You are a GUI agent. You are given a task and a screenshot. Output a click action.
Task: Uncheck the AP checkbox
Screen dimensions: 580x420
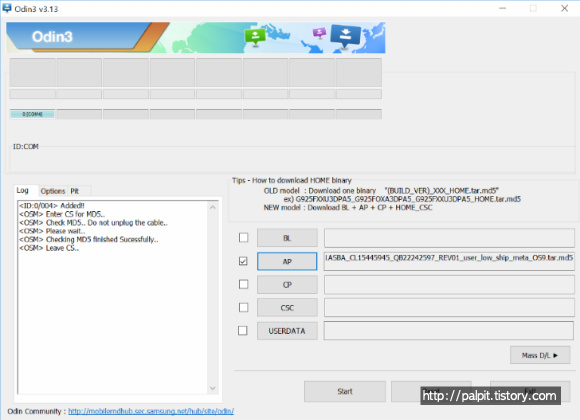243,261
